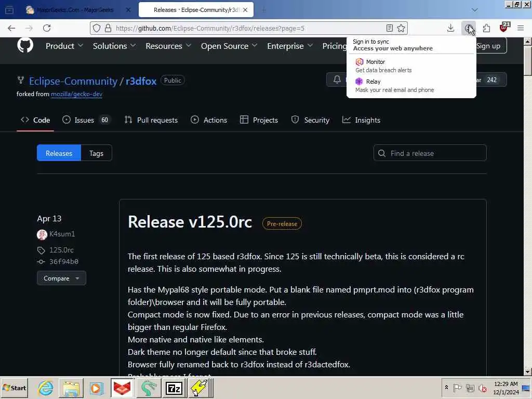Click the muted volume tray icon
Screen dimensions: 532x399
coord(483,388)
